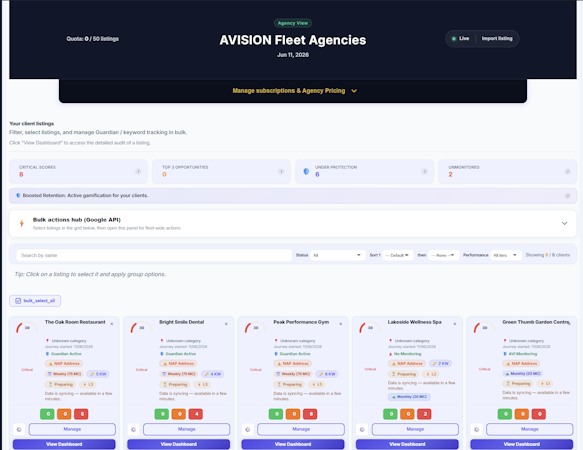Click info icon on Boosted Retention banner
The width and height of the screenshot is (583, 450).
point(567,196)
